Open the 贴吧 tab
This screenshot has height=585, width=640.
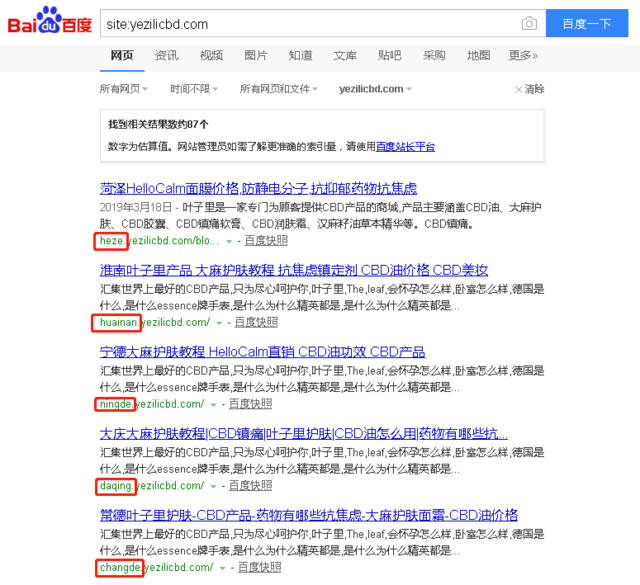389,55
